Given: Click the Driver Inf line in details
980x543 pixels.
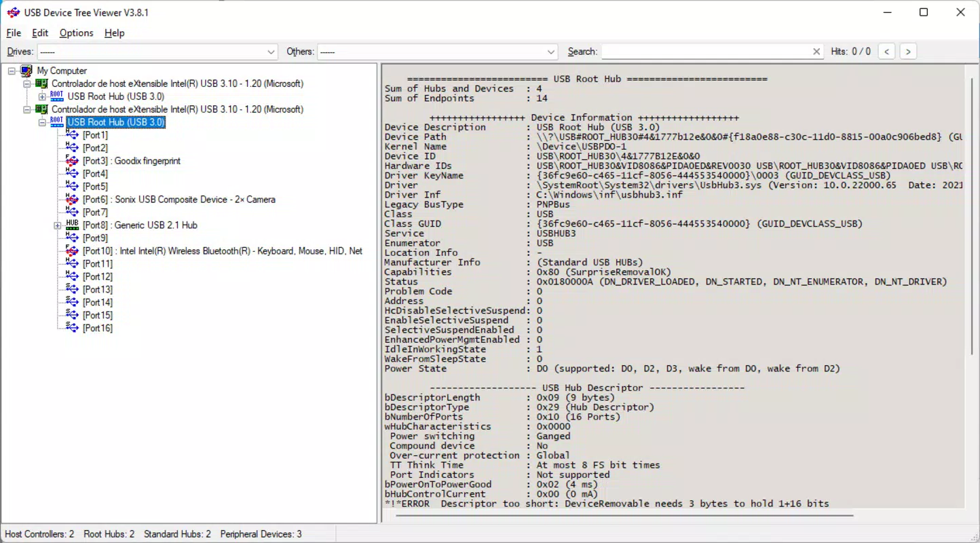Looking at the screenshot, I should click(534, 195).
